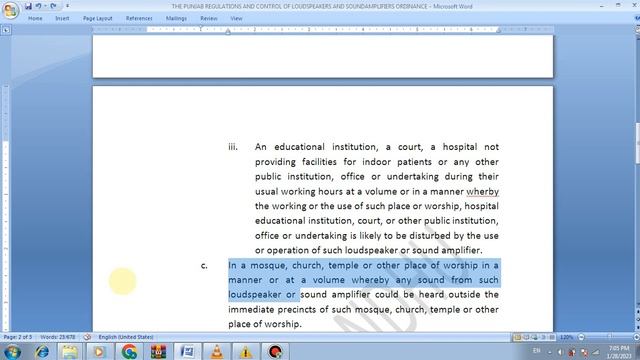
Task: Open the media player taskbar icon
Action: click(x=99, y=351)
